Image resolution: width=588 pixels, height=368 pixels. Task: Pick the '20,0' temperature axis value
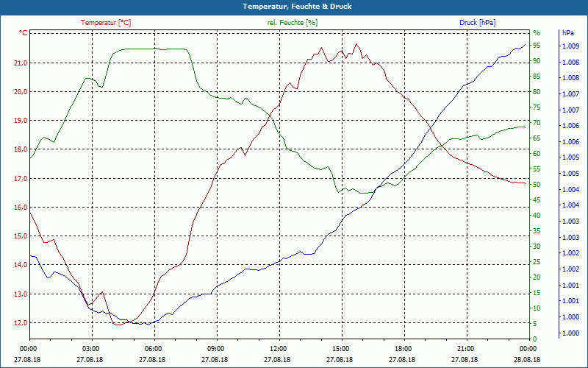click(x=21, y=92)
